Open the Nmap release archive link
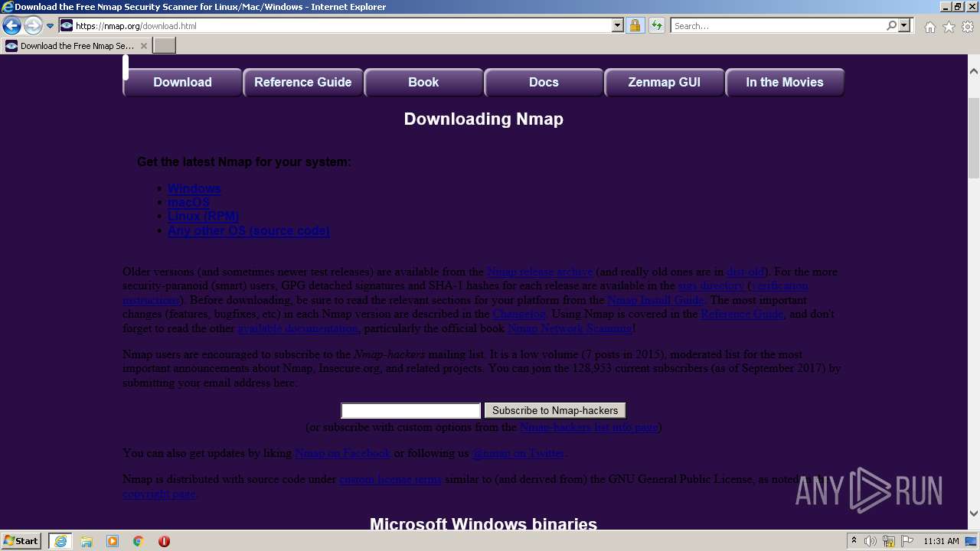Image resolution: width=980 pixels, height=551 pixels. (540, 272)
